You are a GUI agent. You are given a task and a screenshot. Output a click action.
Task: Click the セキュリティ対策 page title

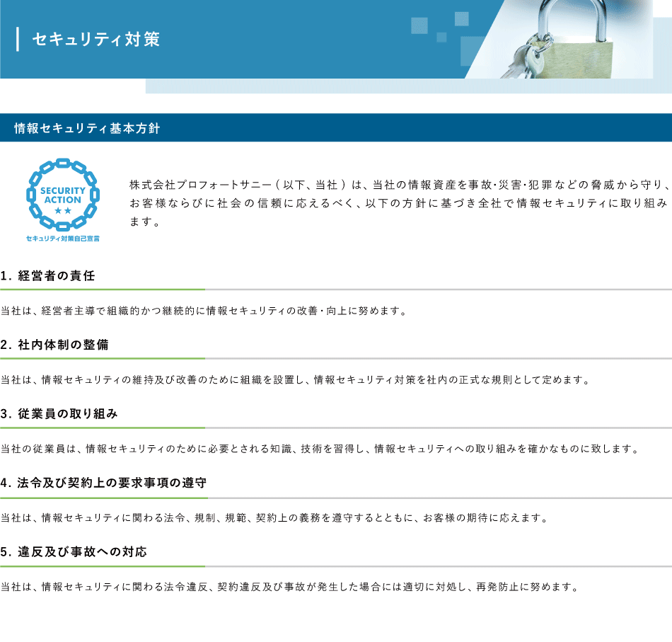click(96, 39)
